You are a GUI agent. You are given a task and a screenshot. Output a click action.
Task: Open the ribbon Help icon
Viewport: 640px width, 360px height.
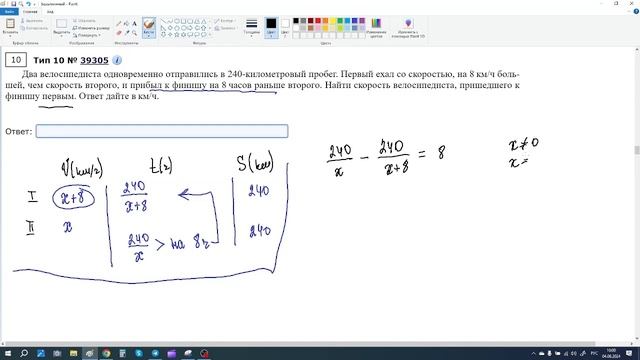coord(636,11)
